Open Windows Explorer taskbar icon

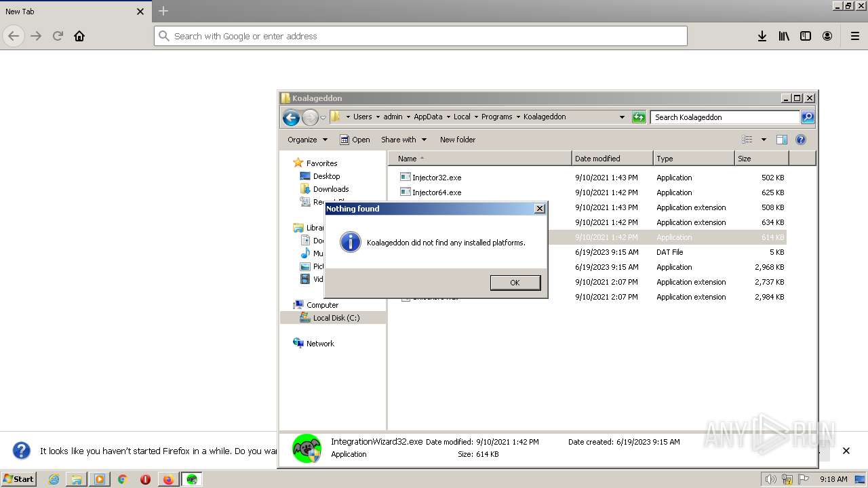pyautogui.click(x=77, y=479)
